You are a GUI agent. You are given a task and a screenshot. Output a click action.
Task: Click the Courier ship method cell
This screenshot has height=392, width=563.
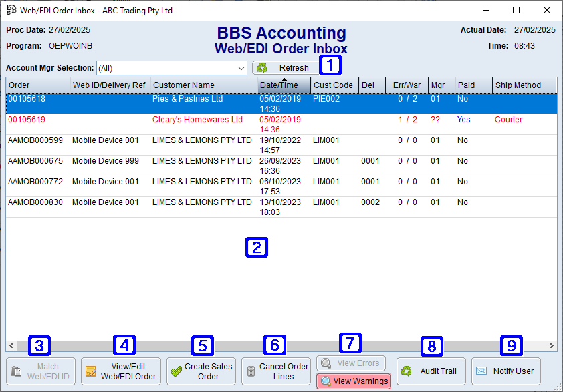pos(508,120)
